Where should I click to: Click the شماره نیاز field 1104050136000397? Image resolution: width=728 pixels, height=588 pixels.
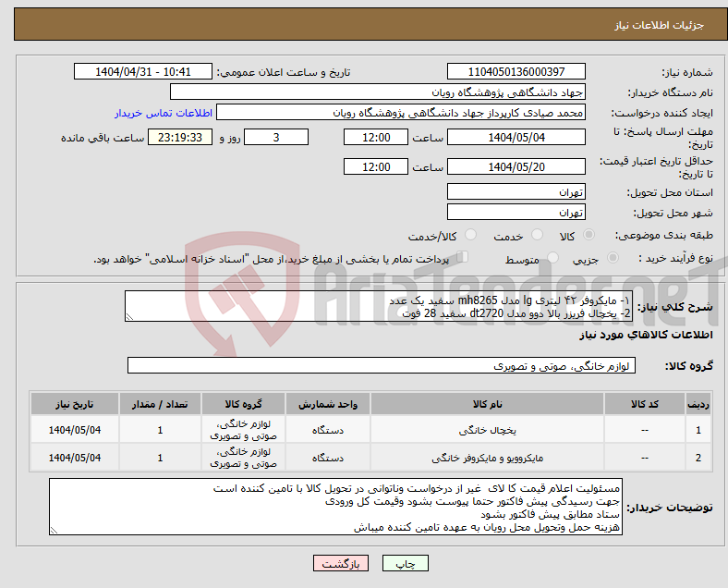click(x=516, y=71)
